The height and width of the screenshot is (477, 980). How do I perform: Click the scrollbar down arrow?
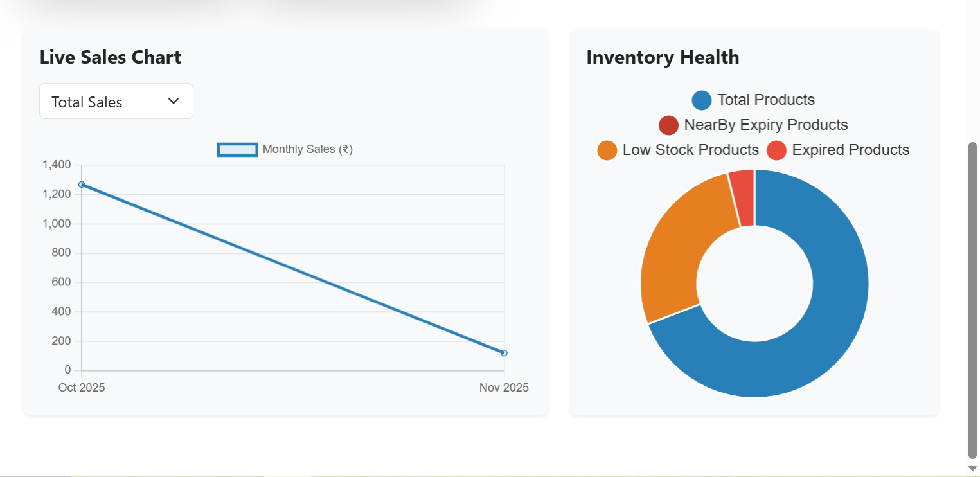pos(972,469)
